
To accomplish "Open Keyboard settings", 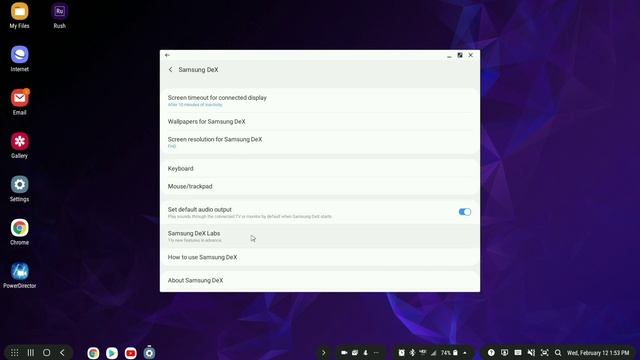I will 320,169.
